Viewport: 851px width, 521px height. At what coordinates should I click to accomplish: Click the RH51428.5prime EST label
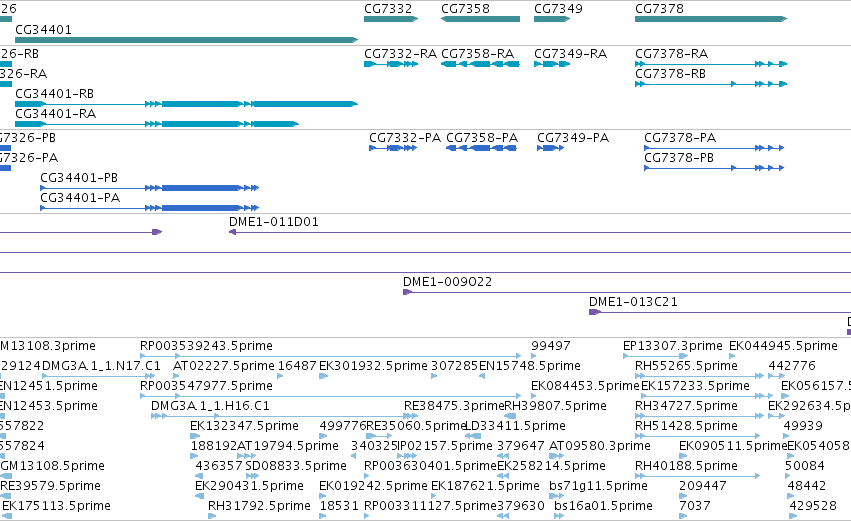[x=686, y=427]
